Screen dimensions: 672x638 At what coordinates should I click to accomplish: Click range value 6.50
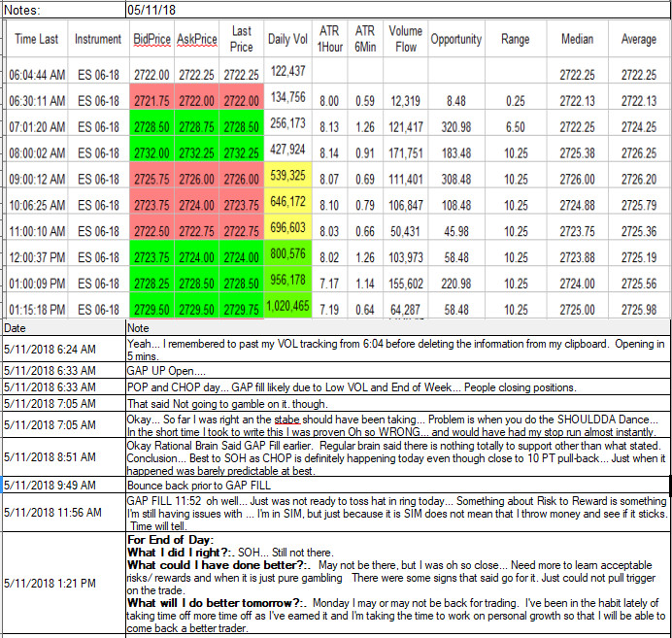click(516, 127)
